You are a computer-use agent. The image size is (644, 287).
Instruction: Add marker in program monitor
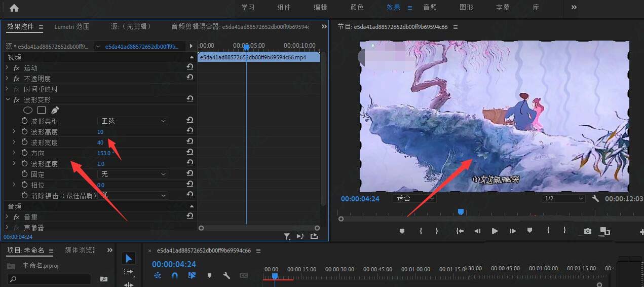tap(402, 231)
